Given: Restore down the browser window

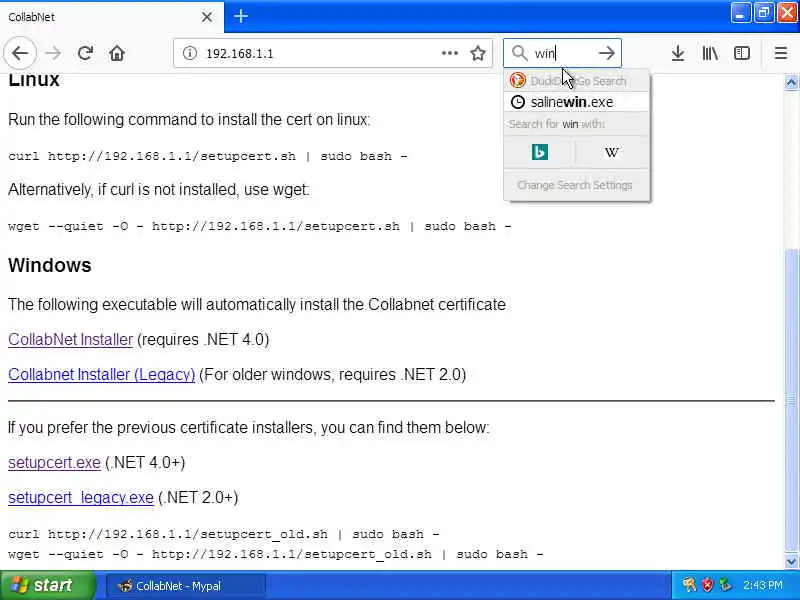Looking at the screenshot, I should [764, 13].
